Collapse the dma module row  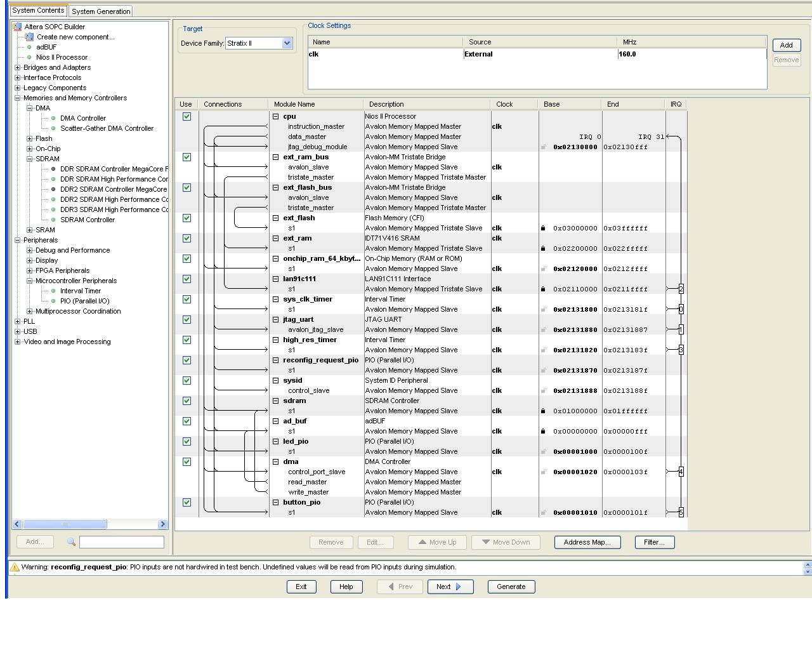(x=276, y=461)
